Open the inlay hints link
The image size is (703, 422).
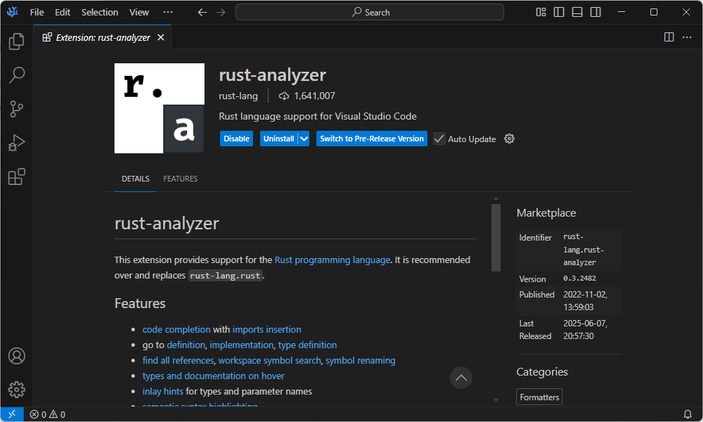pos(163,392)
